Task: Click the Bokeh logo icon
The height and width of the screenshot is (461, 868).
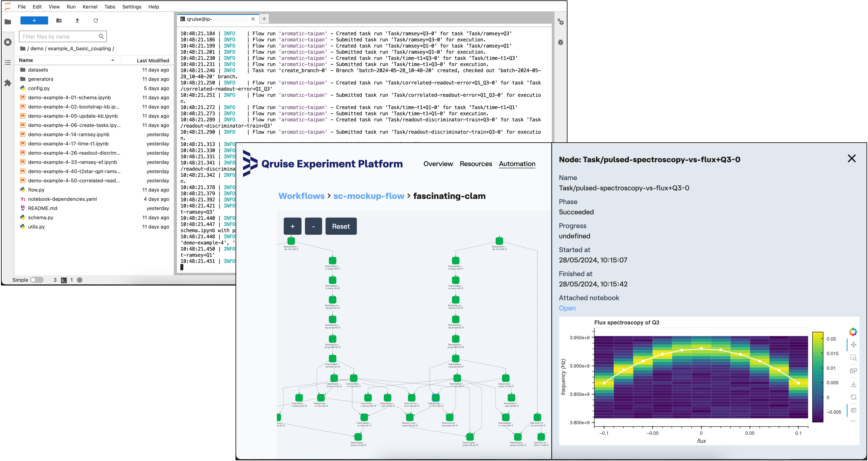Action: pyautogui.click(x=853, y=332)
